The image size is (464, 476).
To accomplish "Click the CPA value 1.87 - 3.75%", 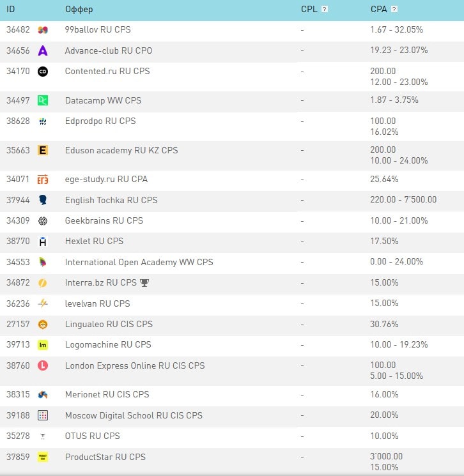I will click(394, 100).
